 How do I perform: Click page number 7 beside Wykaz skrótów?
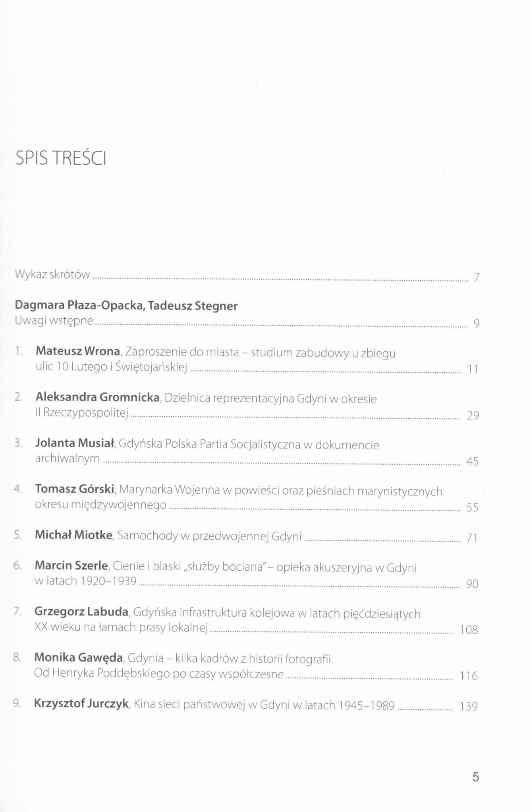[477, 277]
